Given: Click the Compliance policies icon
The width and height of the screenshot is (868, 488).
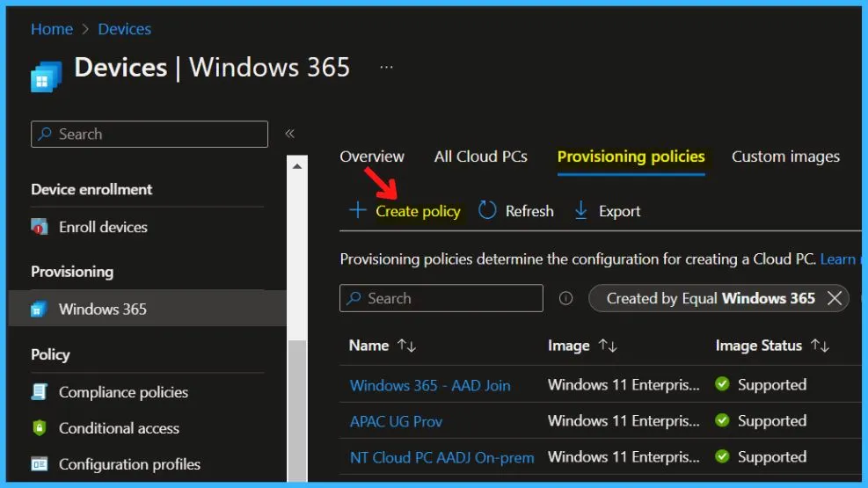Looking at the screenshot, I should (x=40, y=392).
